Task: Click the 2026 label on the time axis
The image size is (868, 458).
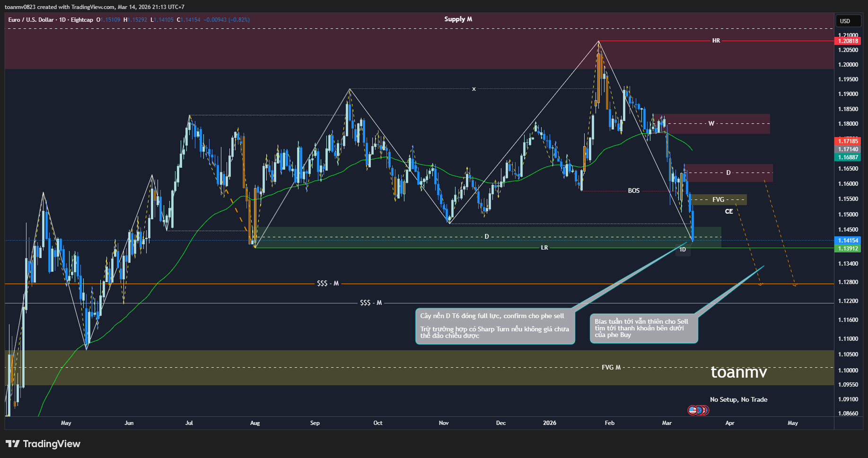Action: coord(550,423)
